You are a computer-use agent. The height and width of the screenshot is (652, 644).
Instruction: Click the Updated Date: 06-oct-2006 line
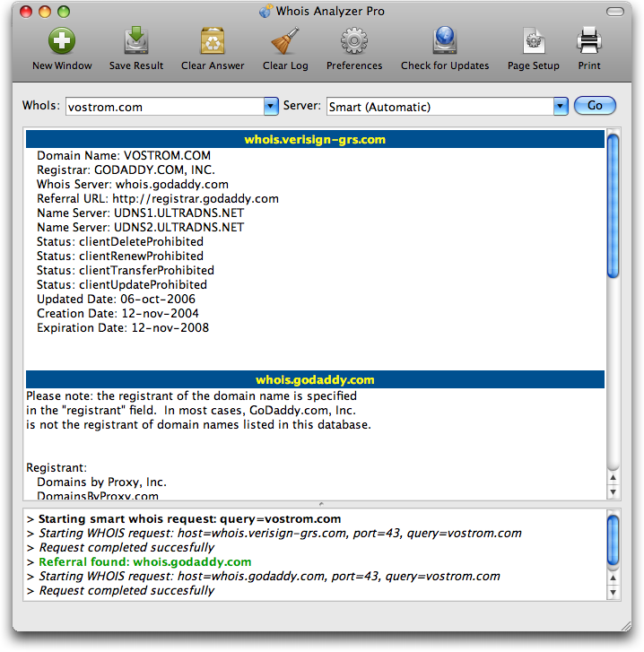pyautogui.click(x=116, y=299)
